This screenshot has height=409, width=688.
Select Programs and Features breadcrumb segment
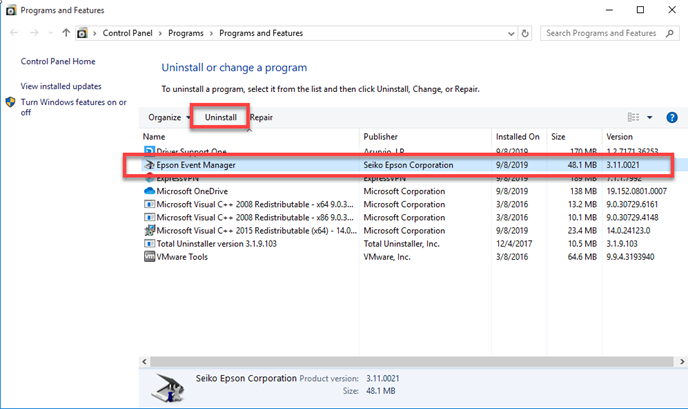click(x=261, y=33)
